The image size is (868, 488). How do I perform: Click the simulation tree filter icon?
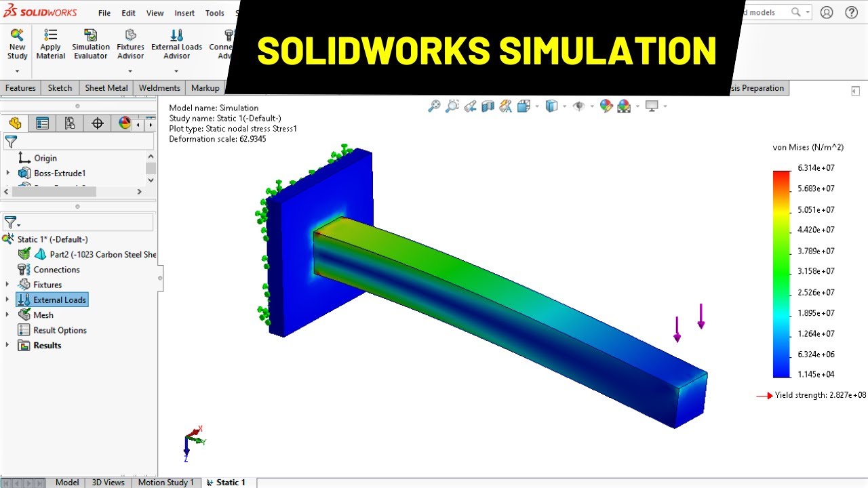[x=12, y=222]
